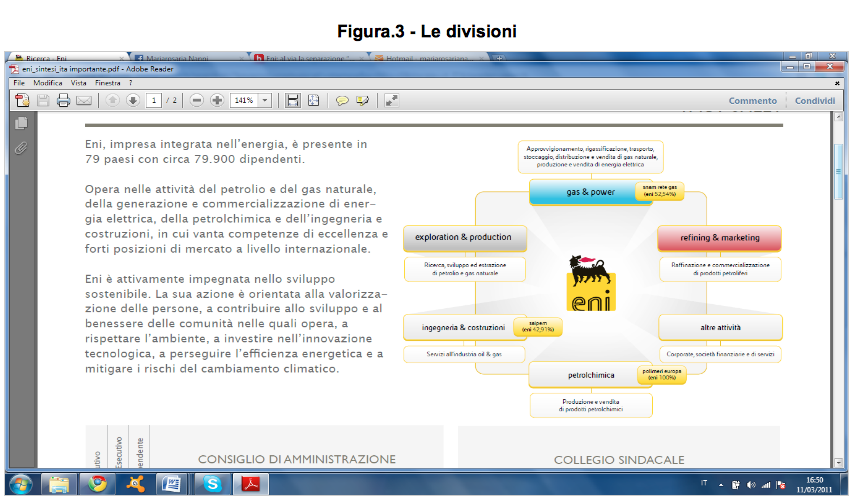Viewport: 856px width, 504px height.
Task: Click the refining & marketing box
Action: click(720, 238)
